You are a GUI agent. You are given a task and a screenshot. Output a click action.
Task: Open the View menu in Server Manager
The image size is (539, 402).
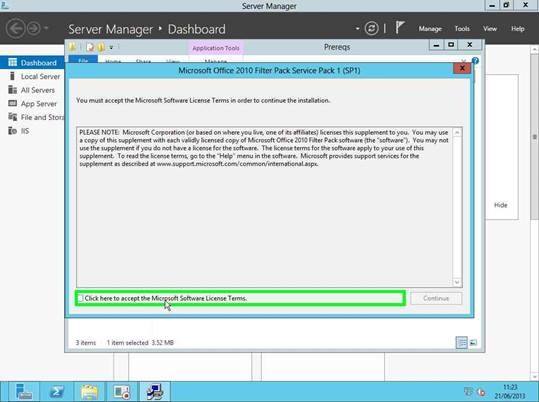tap(490, 29)
